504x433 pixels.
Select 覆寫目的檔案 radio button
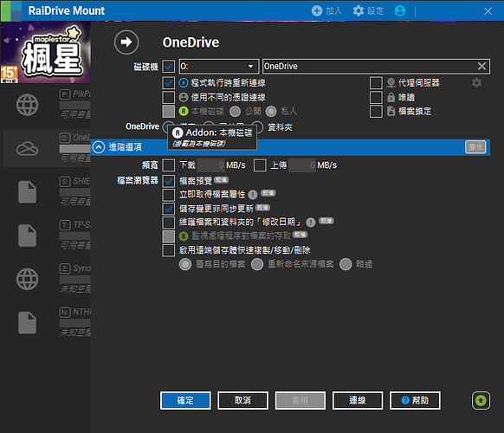pyautogui.click(x=185, y=264)
